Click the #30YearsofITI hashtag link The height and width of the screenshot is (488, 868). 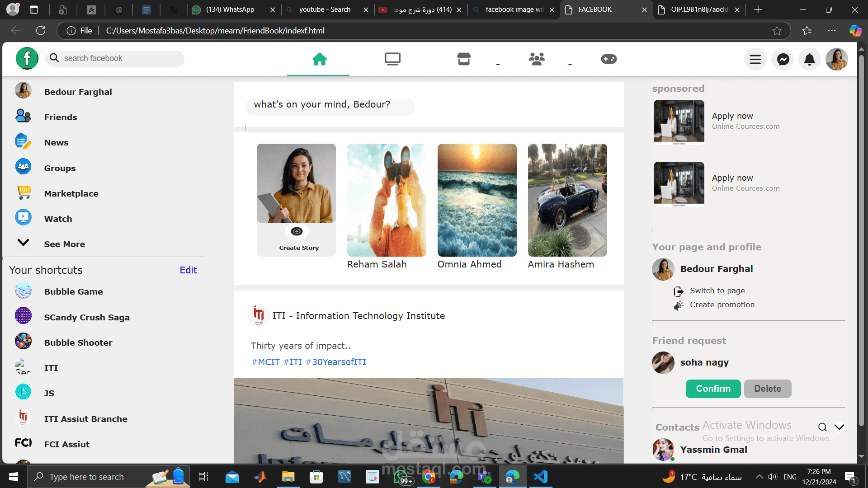tap(335, 362)
